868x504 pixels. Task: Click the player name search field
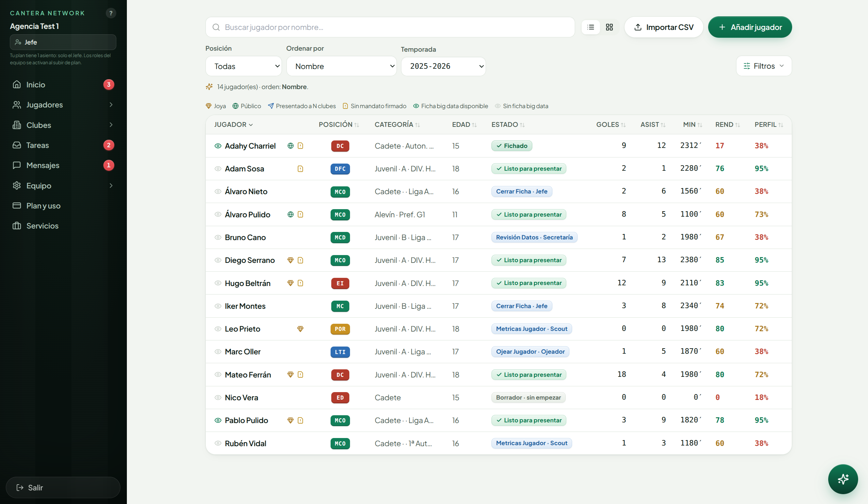390,27
